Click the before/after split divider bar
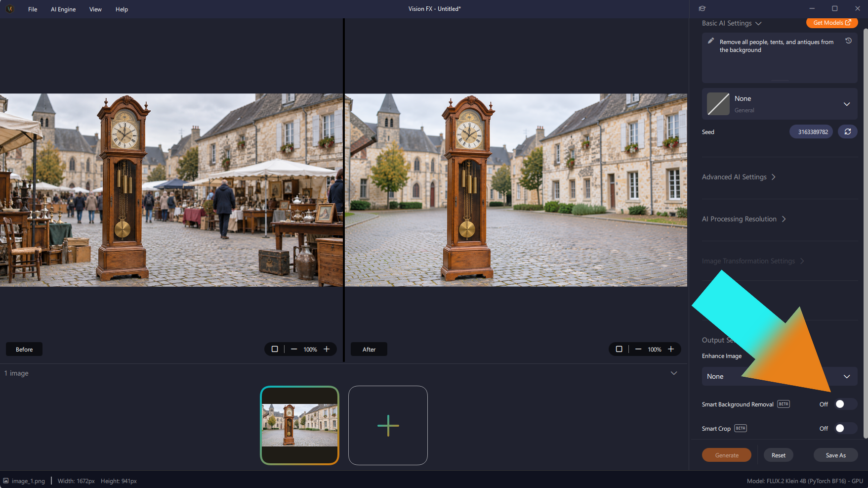This screenshot has width=868, height=488. (344, 190)
